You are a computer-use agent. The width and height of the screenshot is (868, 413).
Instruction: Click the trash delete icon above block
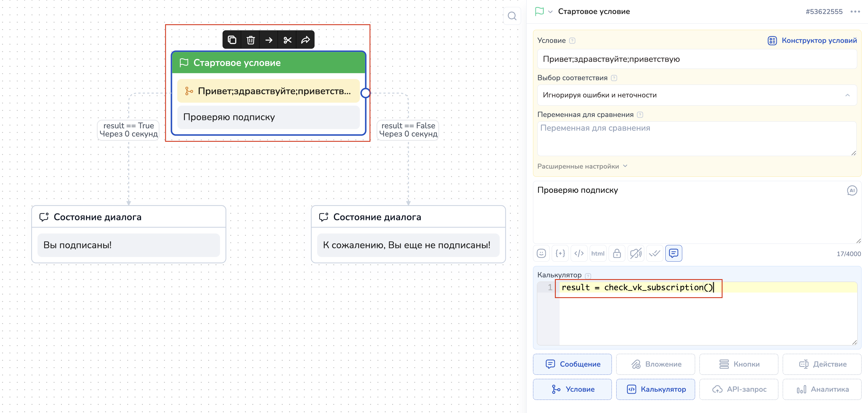[250, 40]
